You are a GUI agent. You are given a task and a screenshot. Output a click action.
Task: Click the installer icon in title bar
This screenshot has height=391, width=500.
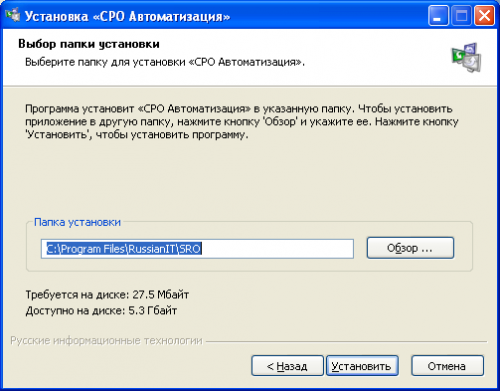coord(13,15)
